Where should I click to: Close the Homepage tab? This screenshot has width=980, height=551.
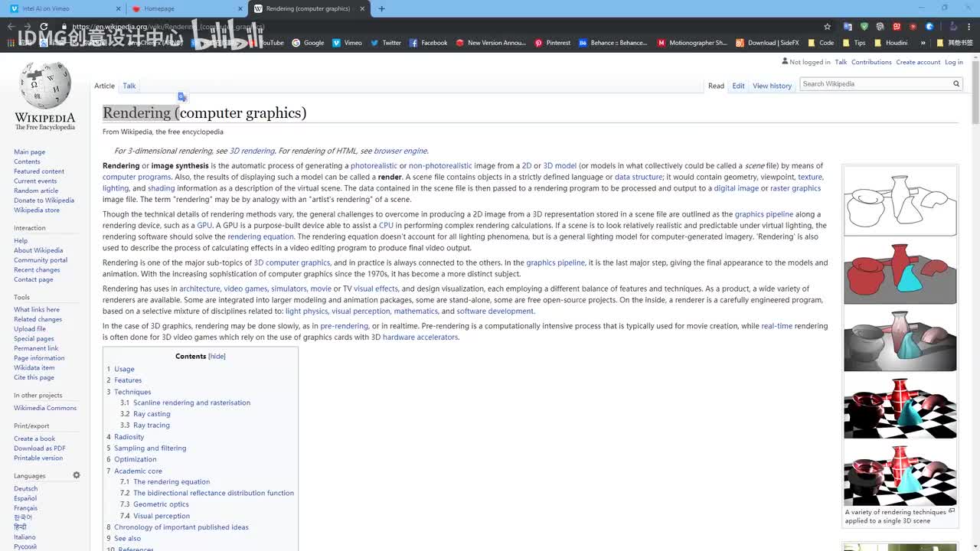pos(240,9)
